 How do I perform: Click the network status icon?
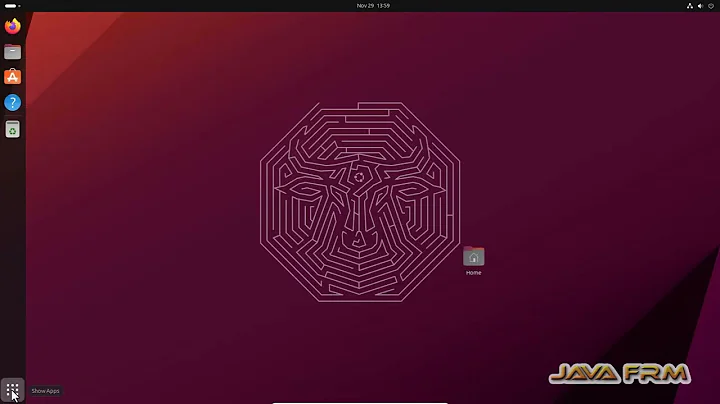coord(690,6)
